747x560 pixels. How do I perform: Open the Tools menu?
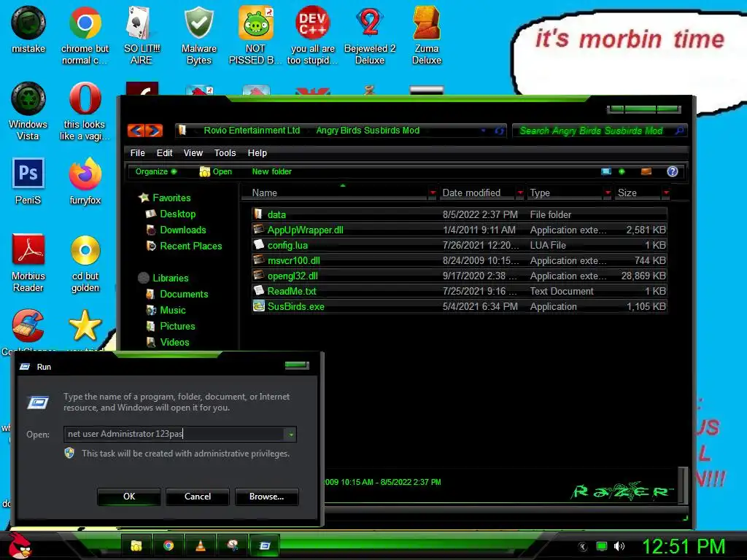pyautogui.click(x=225, y=153)
